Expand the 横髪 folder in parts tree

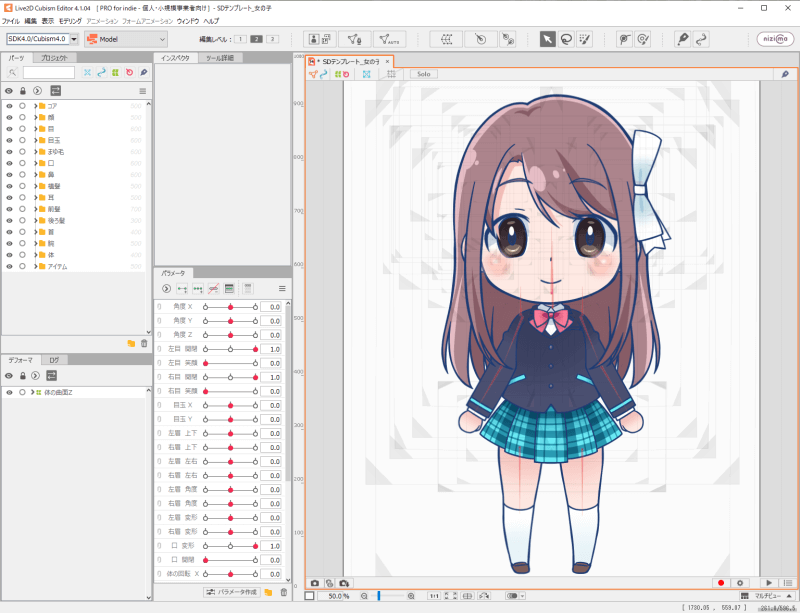coord(36,186)
